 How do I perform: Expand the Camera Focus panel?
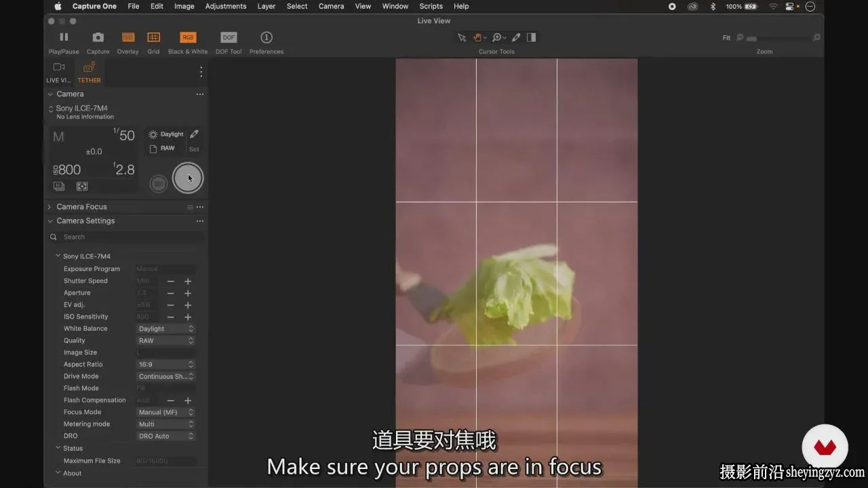point(50,207)
